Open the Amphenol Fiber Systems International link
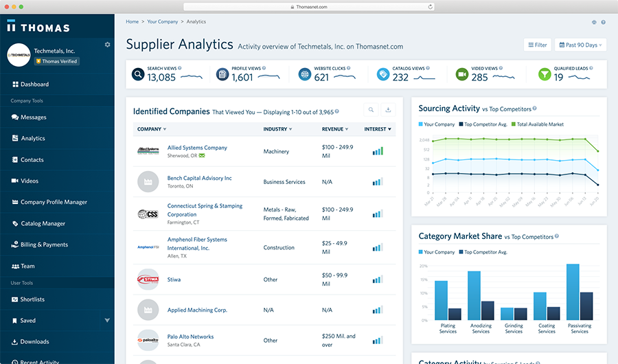618x364 pixels. [x=197, y=244]
